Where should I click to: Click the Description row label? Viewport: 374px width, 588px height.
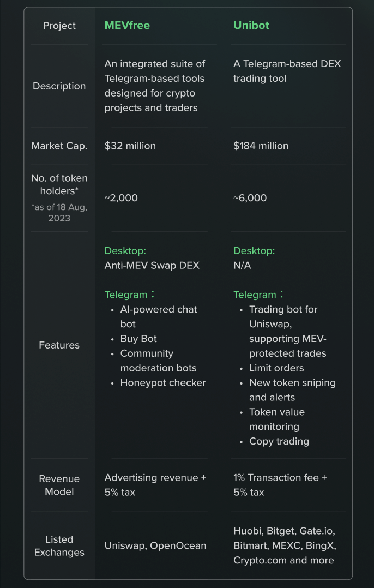pyautogui.click(x=59, y=86)
